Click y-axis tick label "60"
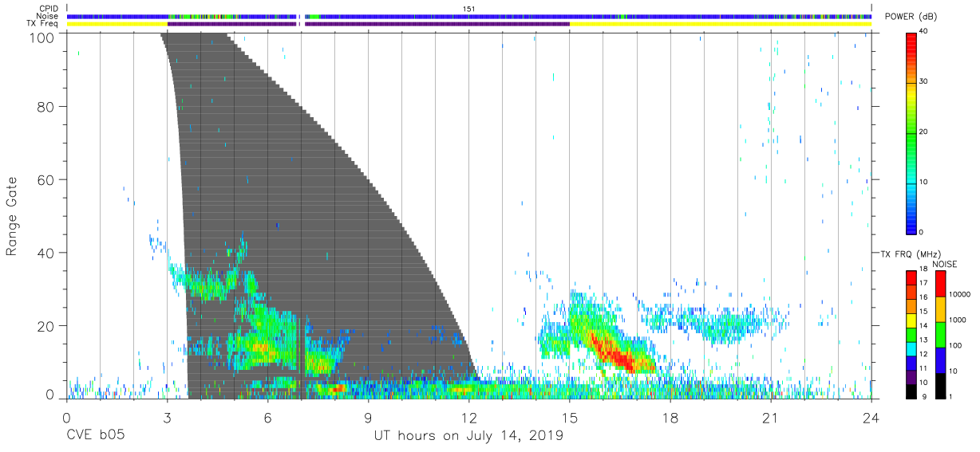 47,179
